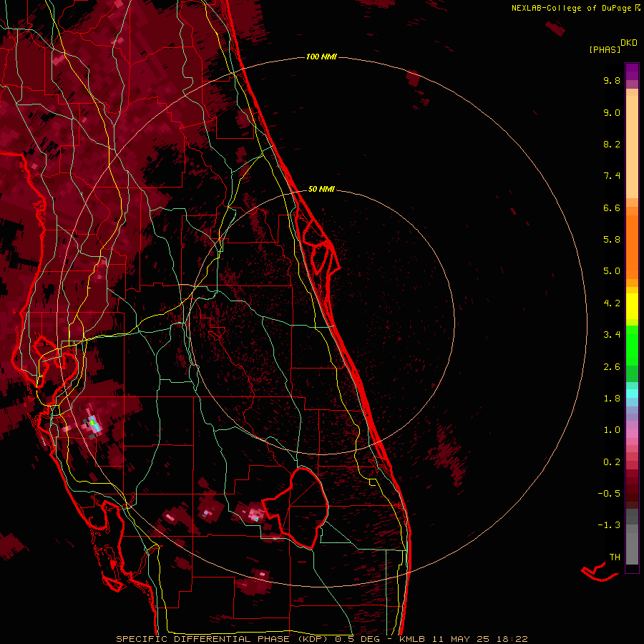This screenshot has width=644, height=644.
Task: Pick the peach color bar segment
Action: click(632, 147)
